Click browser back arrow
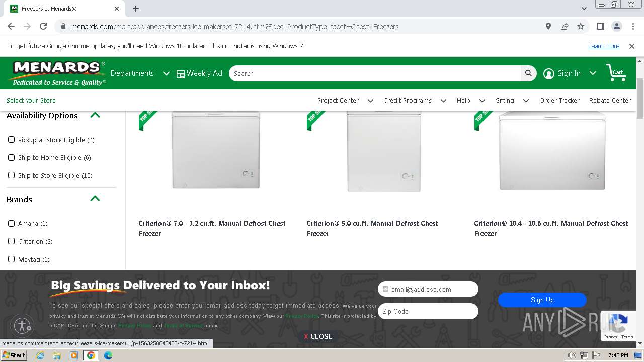 11,26
